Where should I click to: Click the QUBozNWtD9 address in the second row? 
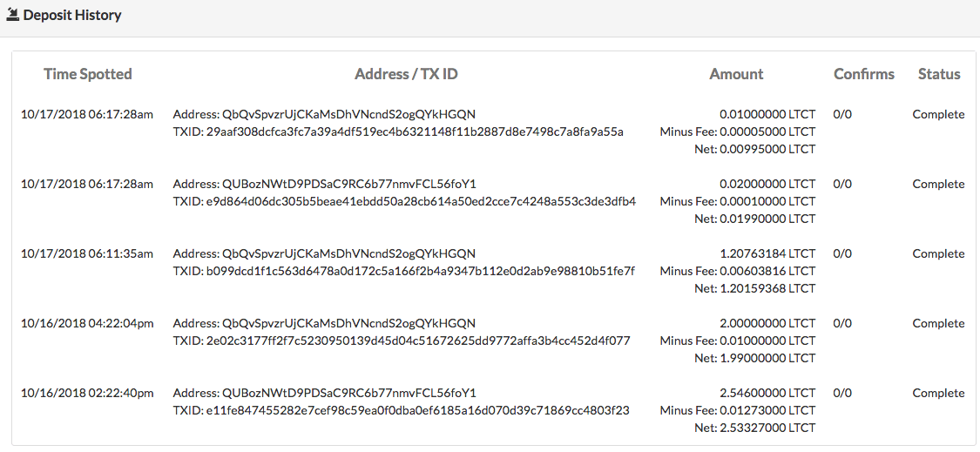point(349,184)
